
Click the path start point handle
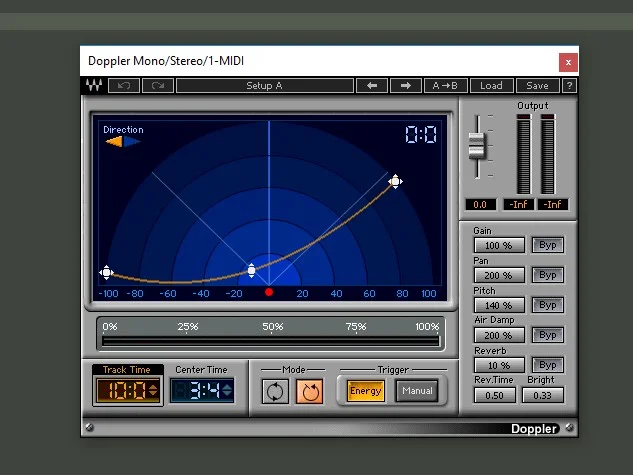pyautogui.click(x=106, y=273)
